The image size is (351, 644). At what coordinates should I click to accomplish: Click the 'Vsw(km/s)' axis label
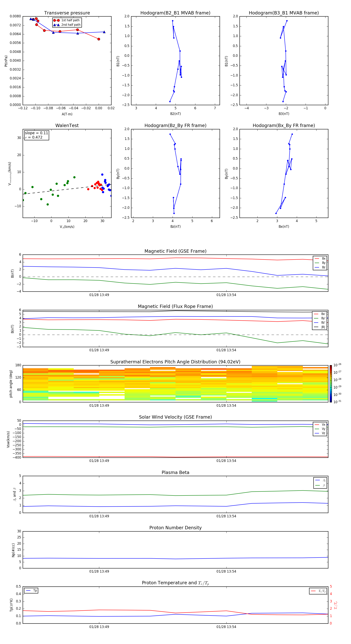tap(8, 439)
